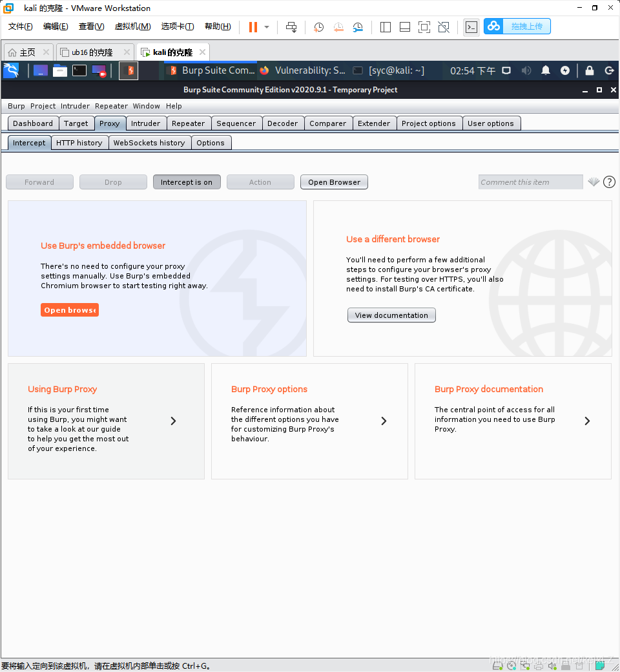Switch to the Dashboard tab
620x672 pixels.
[33, 123]
